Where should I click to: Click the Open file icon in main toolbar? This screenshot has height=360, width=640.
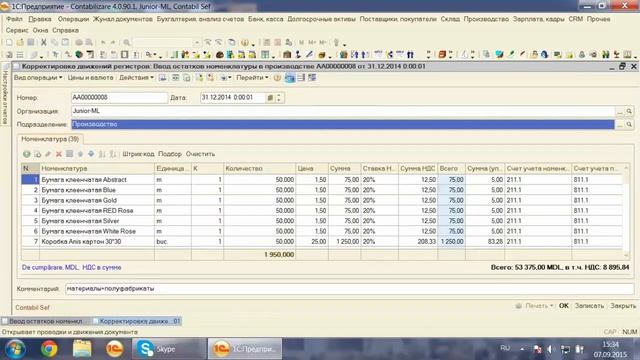point(20,42)
